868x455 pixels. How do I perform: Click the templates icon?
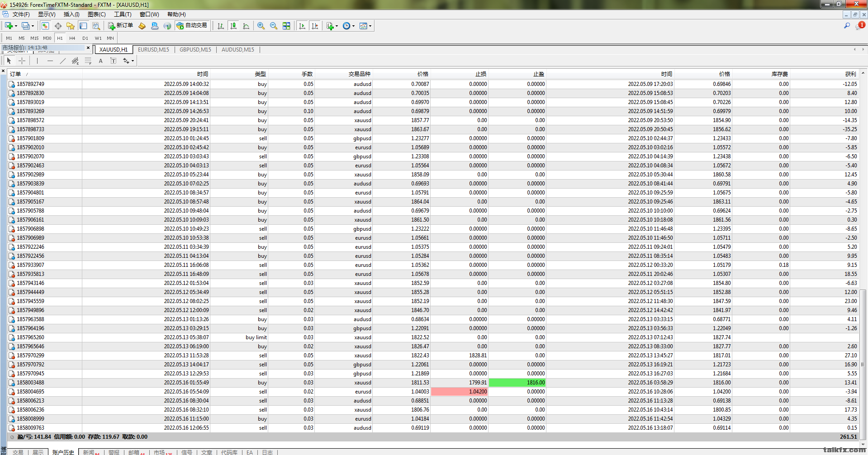[x=363, y=26]
